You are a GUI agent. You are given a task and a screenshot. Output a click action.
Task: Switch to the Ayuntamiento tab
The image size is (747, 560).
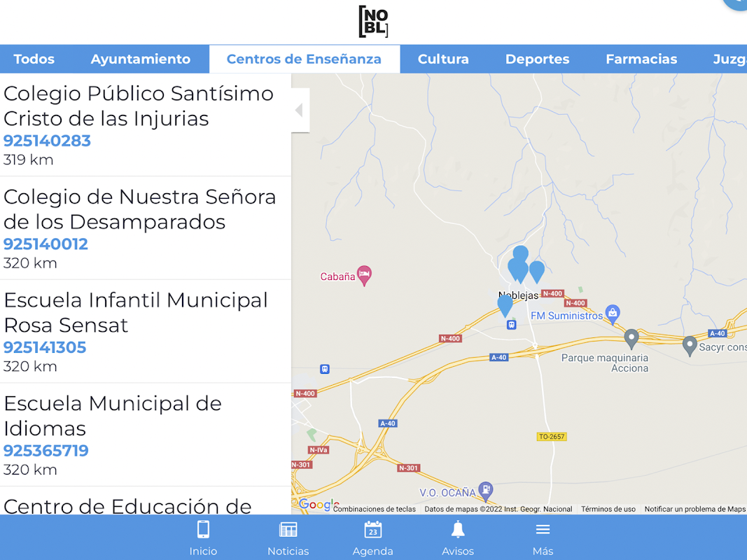pos(141,59)
